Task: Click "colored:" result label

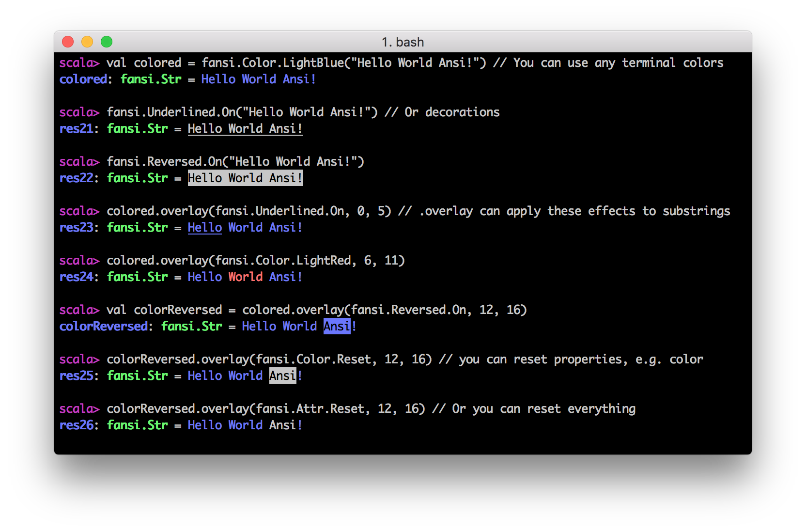Action: pyautogui.click(x=86, y=79)
